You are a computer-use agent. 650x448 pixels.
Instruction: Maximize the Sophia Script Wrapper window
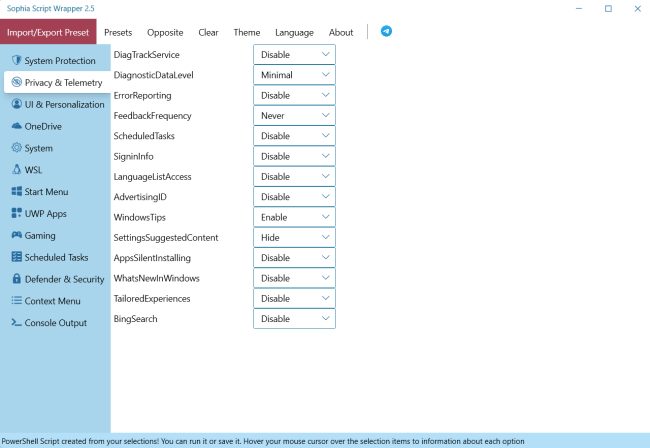pos(608,9)
